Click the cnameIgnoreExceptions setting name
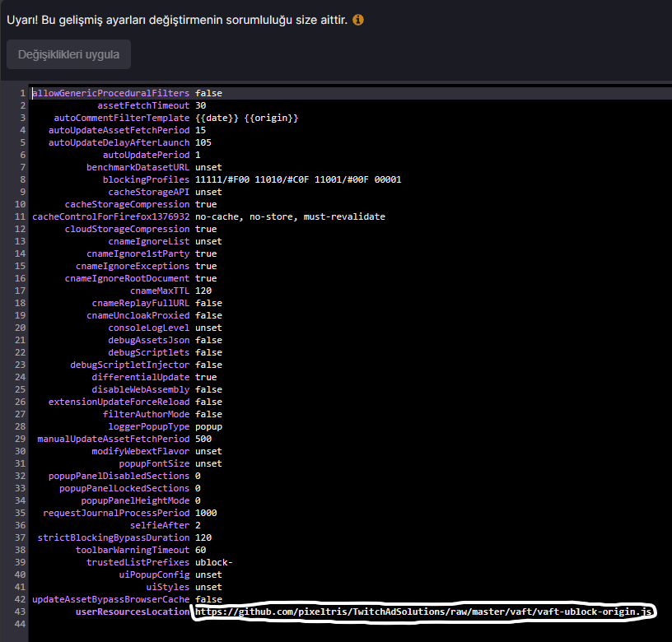672x642 pixels. pyautogui.click(x=133, y=266)
